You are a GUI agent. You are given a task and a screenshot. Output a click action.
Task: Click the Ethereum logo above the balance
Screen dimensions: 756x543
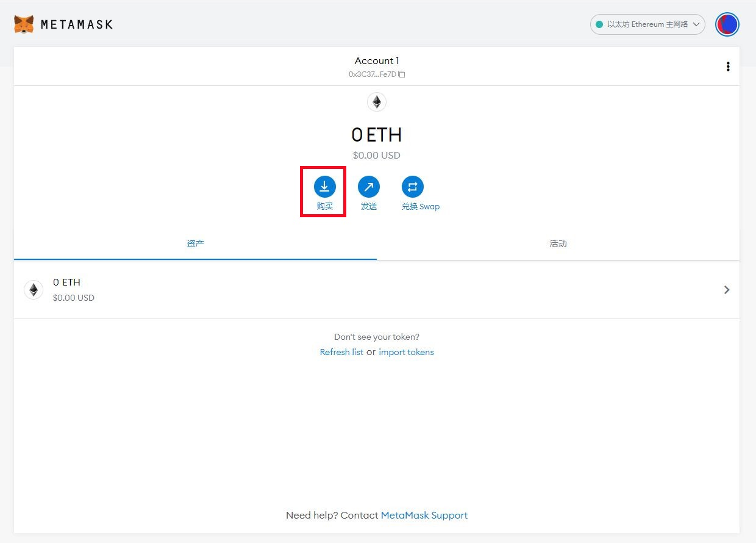377,102
